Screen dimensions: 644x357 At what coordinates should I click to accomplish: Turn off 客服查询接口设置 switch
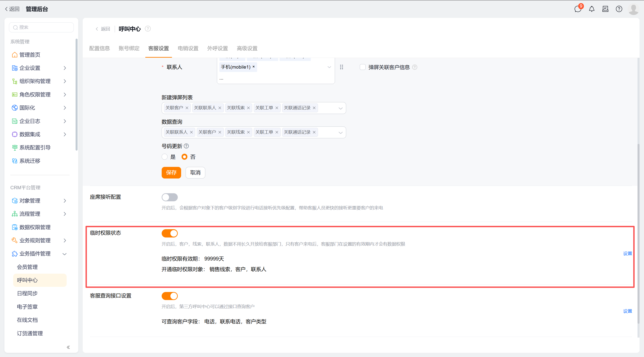(x=169, y=296)
